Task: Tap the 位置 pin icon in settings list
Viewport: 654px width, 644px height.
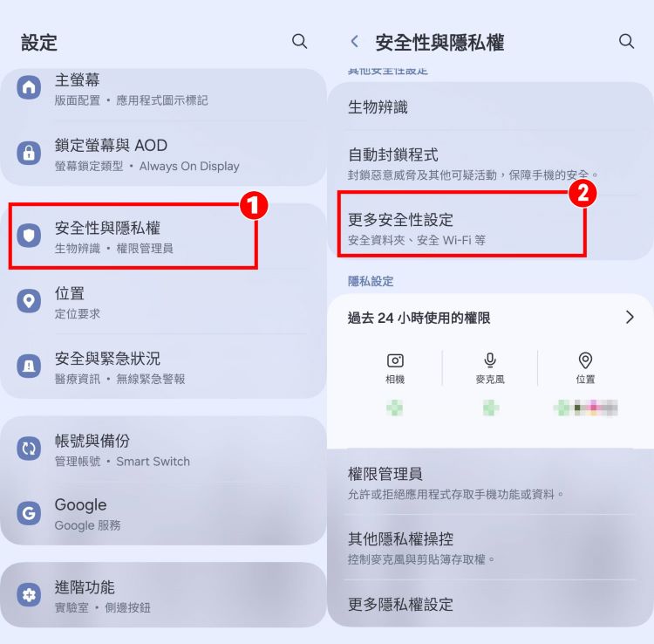Action: point(29,300)
